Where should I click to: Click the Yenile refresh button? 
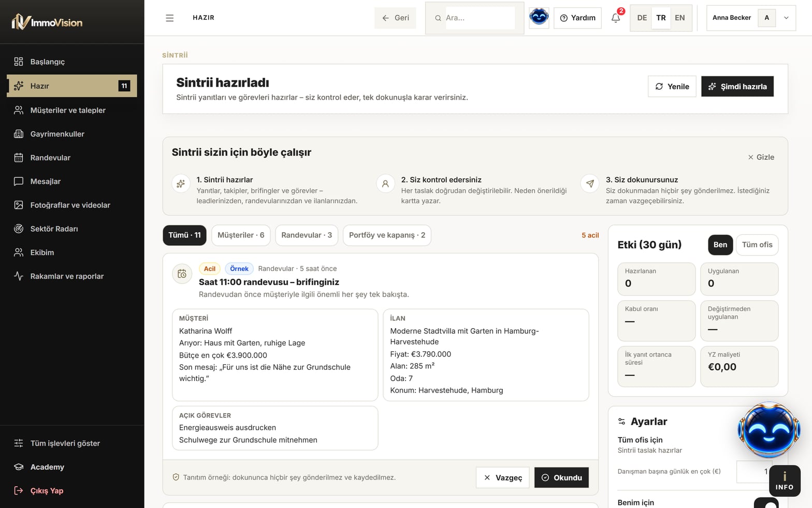pyautogui.click(x=672, y=87)
